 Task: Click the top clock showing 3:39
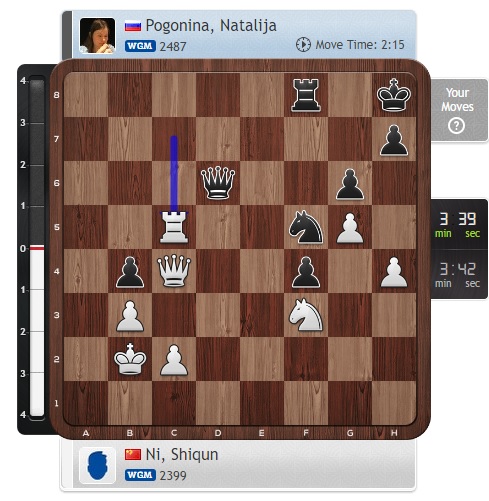pyautogui.click(x=457, y=224)
